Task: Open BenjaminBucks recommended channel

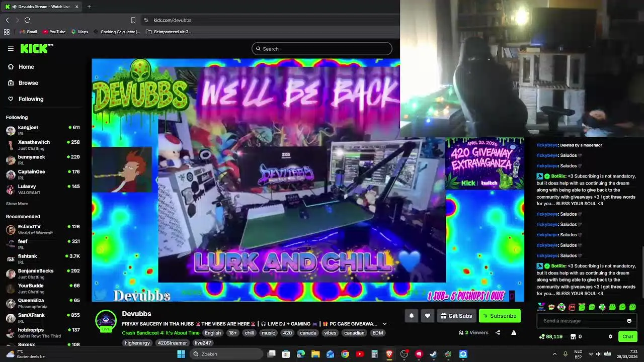Action: (x=43, y=274)
